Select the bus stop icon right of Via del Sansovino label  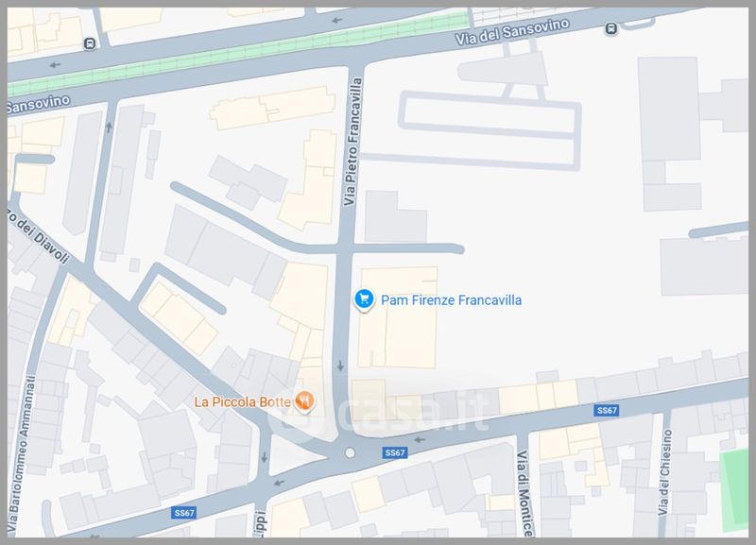point(611,29)
